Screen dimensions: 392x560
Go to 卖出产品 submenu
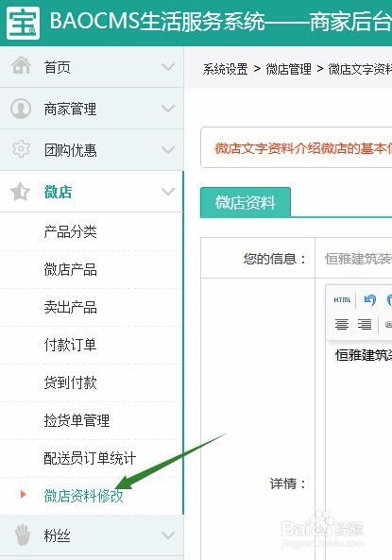[71, 307]
